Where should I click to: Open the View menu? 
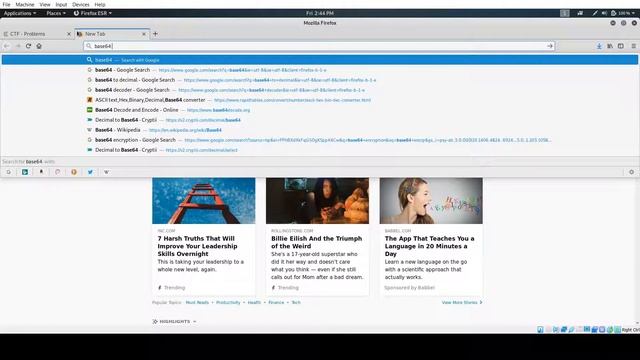(x=45, y=4)
